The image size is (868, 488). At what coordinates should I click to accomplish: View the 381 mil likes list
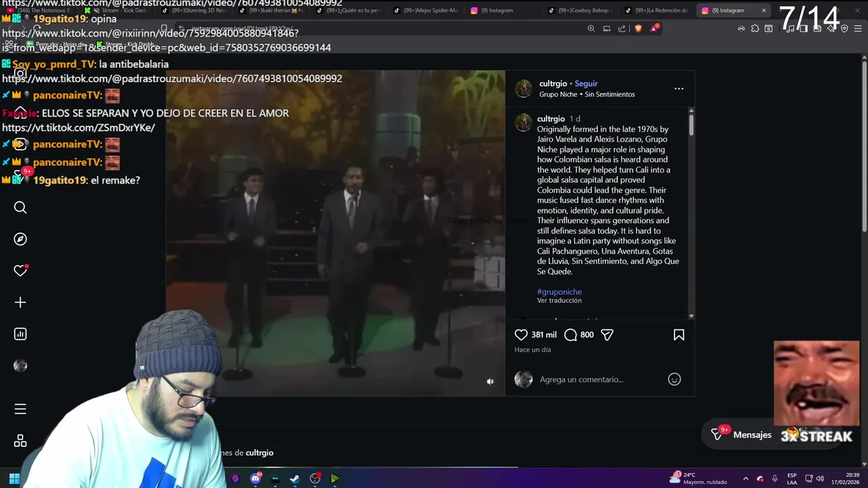tap(544, 335)
